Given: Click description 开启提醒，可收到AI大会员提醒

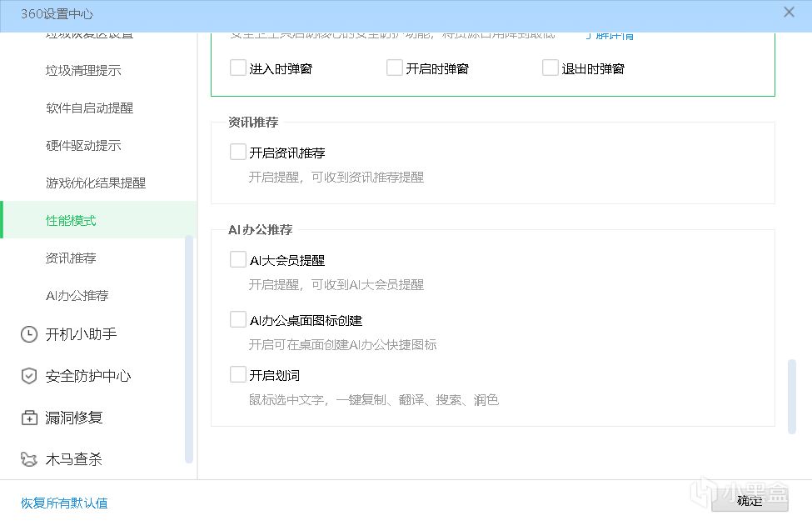Looking at the screenshot, I should point(336,284).
